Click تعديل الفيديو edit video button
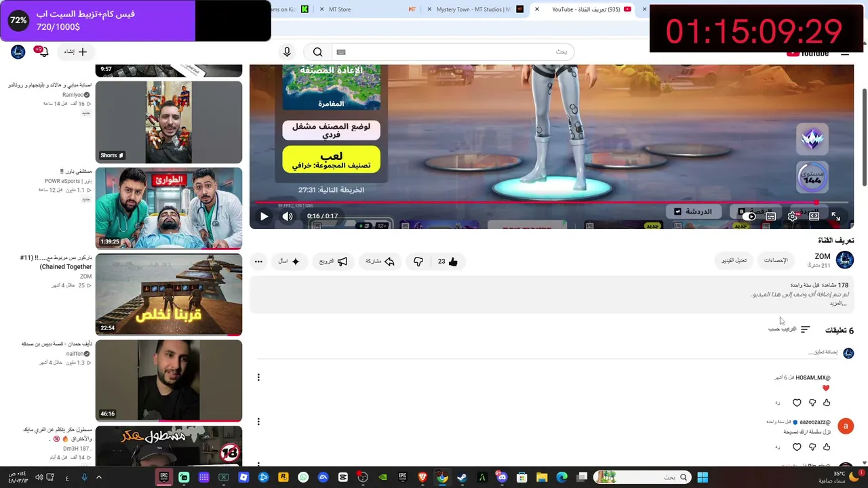868x488 pixels. [734, 260]
